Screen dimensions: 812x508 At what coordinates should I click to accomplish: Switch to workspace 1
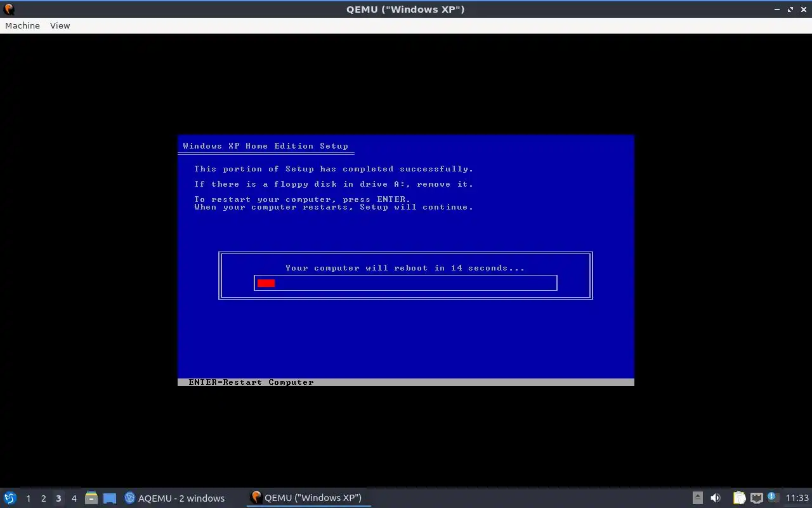click(x=28, y=498)
